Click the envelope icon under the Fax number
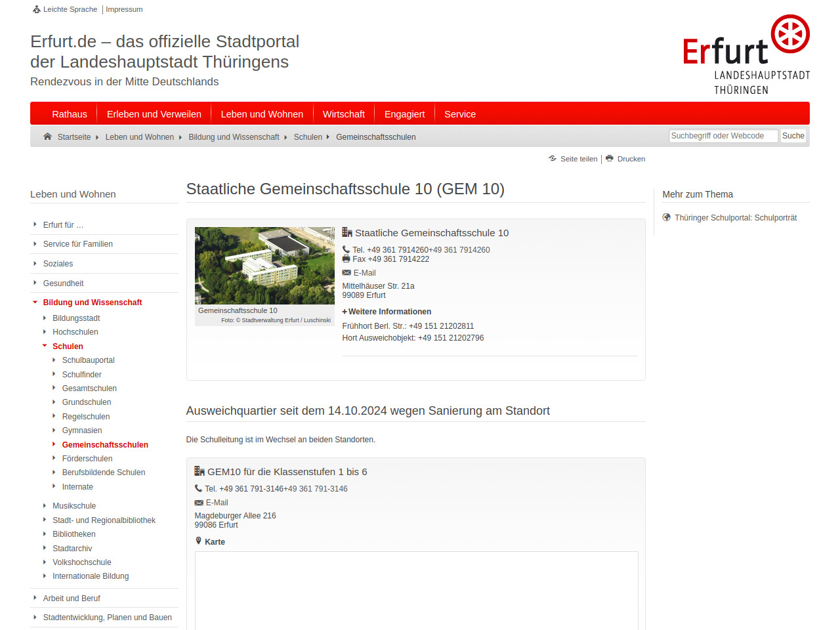Viewport: 840px width, 630px height. point(346,273)
